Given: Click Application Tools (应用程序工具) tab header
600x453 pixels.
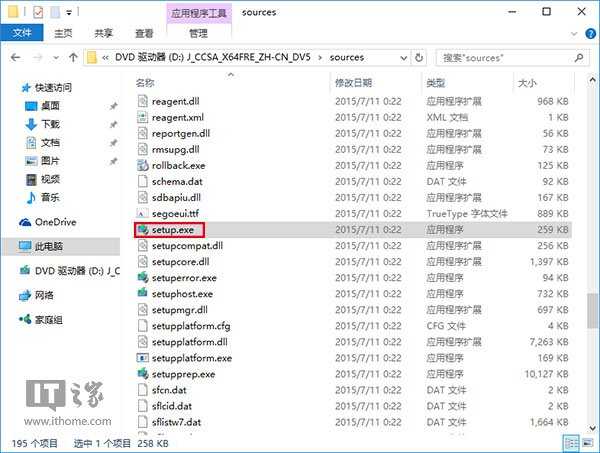Looking at the screenshot, I should tap(199, 13).
